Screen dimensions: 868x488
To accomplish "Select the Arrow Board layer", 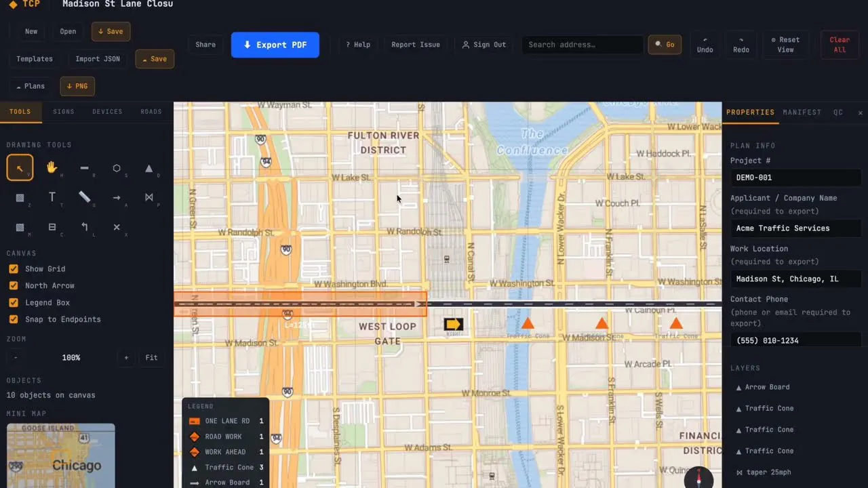I will (x=795, y=387).
